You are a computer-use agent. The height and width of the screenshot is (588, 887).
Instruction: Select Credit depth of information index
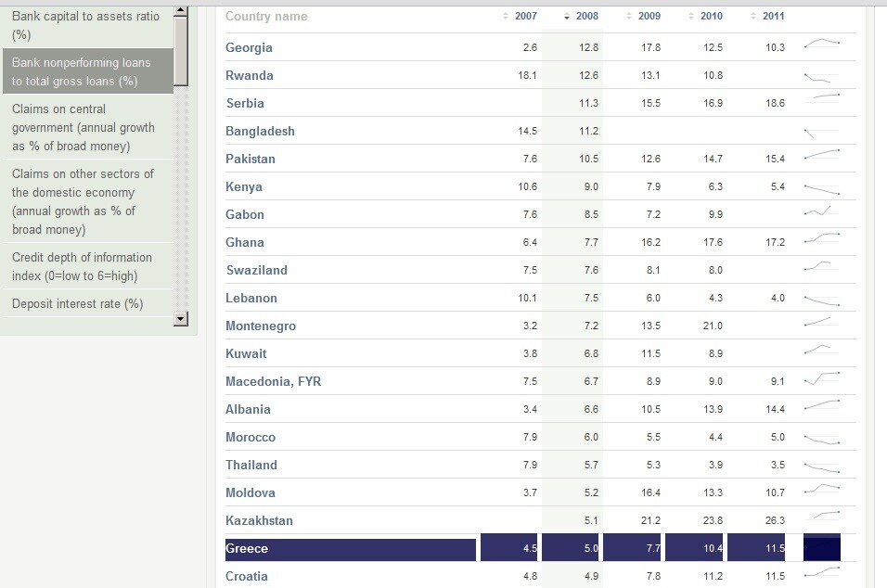pyautogui.click(x=88, y=266)
